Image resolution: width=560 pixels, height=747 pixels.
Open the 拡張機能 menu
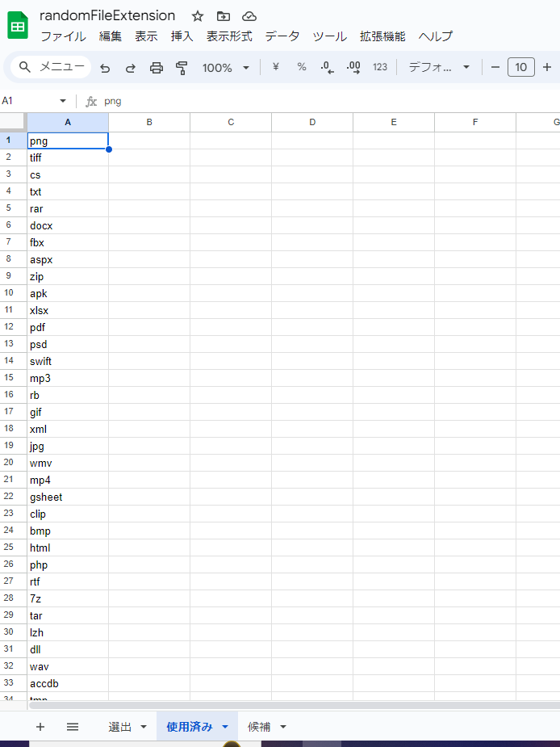coord(382,36)
